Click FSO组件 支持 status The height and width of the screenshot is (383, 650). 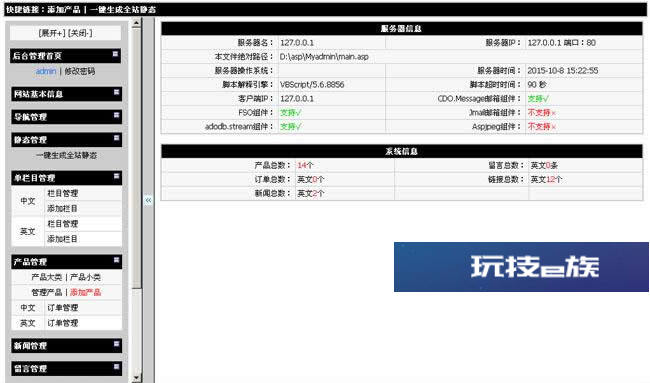[291, 113]
